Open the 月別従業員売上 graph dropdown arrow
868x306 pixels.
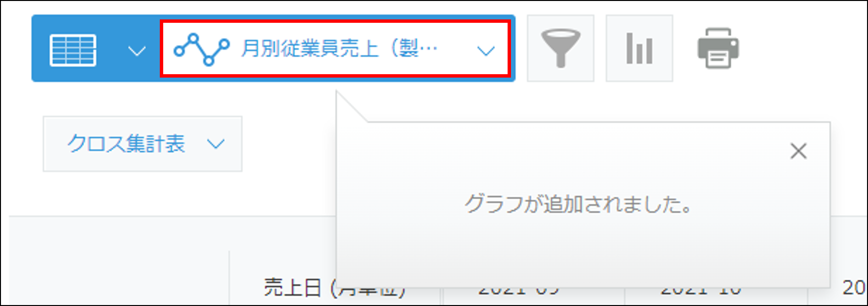click(x=486, y=50)
